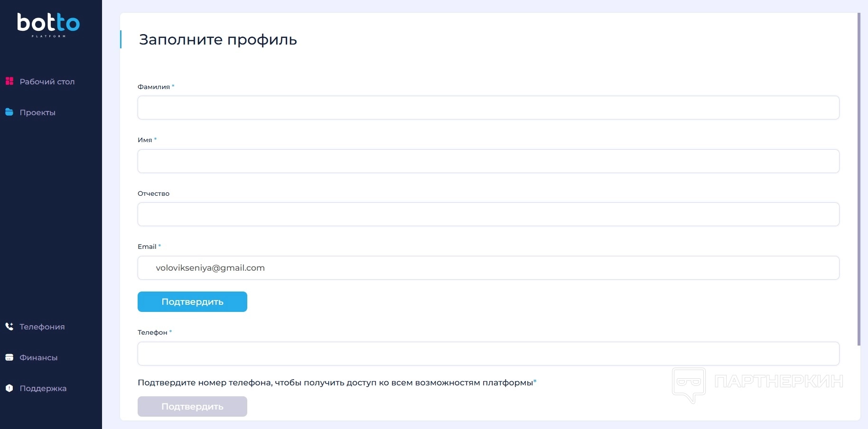Image resolution: width=868 pixels, height=429 pixels.
Task: Click into the Имя text field
Action: pyautogui.click(x=488, y=161)
